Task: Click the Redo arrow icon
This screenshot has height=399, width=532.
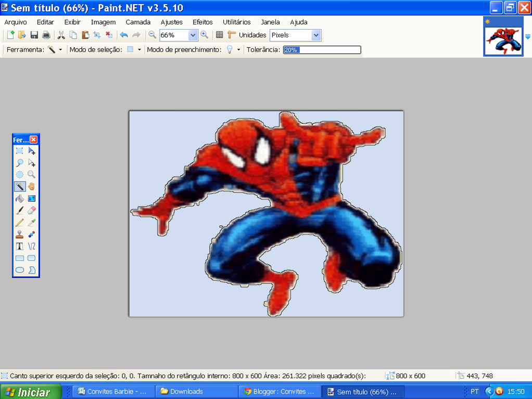Action: 136,35
